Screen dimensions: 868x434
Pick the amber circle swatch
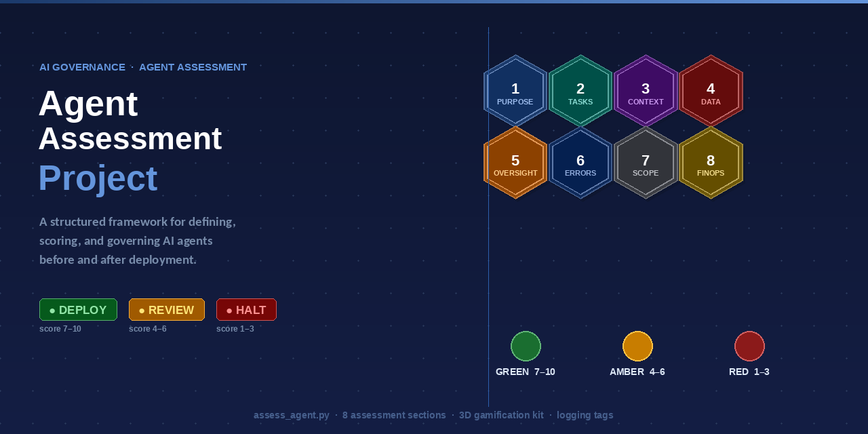637,346
